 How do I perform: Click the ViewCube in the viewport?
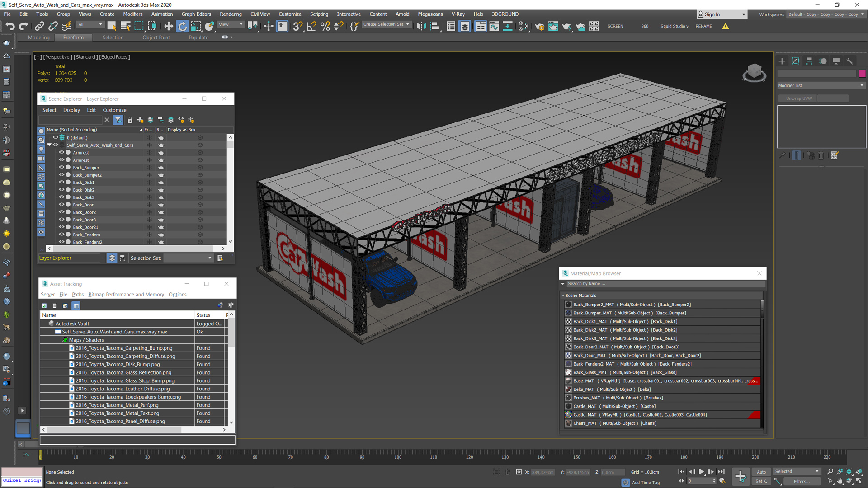click(x=754, y=72)
